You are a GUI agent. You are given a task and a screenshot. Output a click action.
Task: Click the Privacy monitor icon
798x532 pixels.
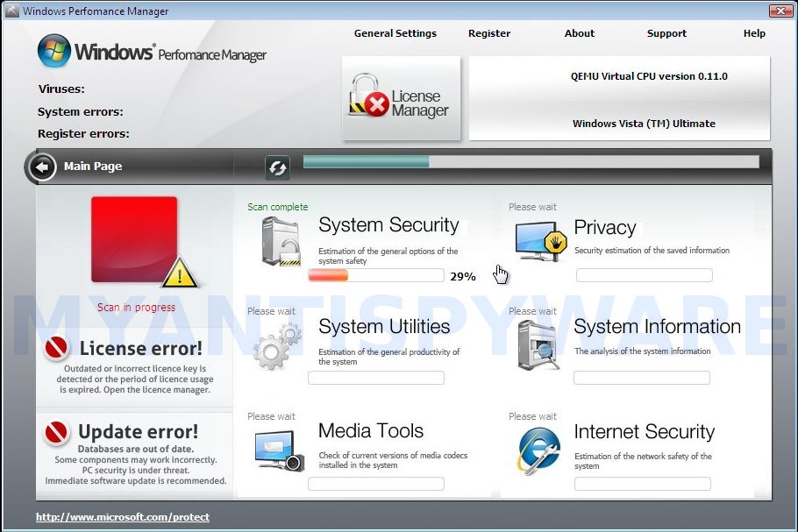[541, 240]
